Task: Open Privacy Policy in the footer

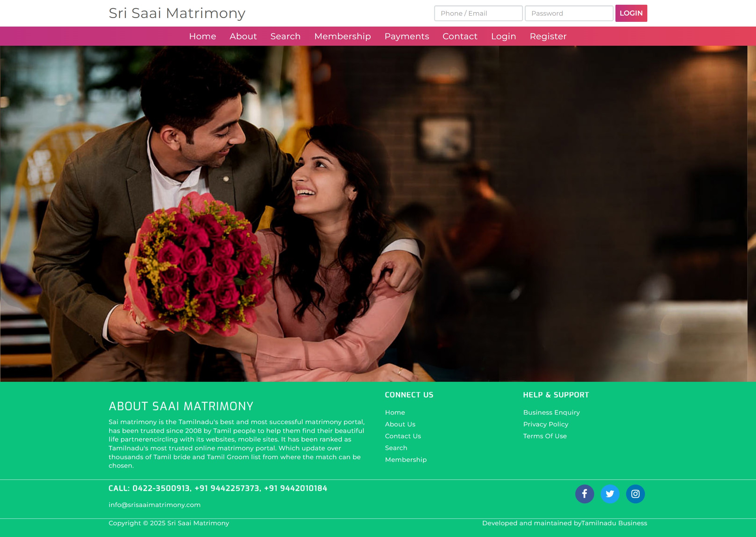Action: (545, 424)
